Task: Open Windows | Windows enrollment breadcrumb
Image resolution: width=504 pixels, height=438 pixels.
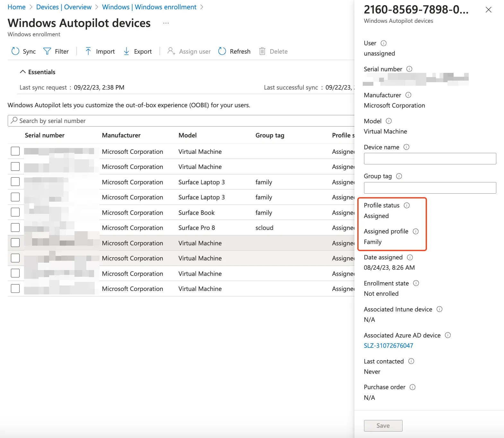Action: coord(149,7)
